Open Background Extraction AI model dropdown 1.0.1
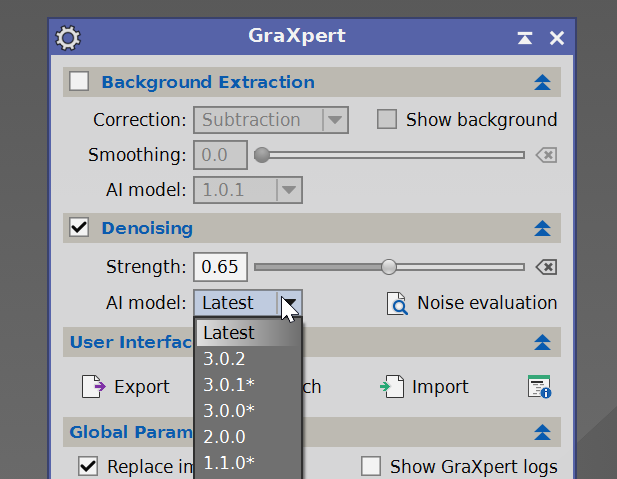Screen dimensions: 617x479 pyautogui.click(x=248, y=190)
